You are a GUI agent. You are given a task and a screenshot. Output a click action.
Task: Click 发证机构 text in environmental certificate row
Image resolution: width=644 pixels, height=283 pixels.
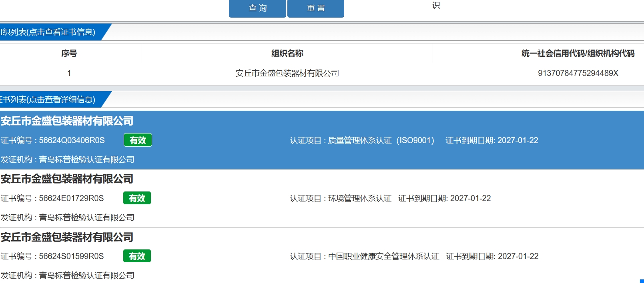click(67, 217)
